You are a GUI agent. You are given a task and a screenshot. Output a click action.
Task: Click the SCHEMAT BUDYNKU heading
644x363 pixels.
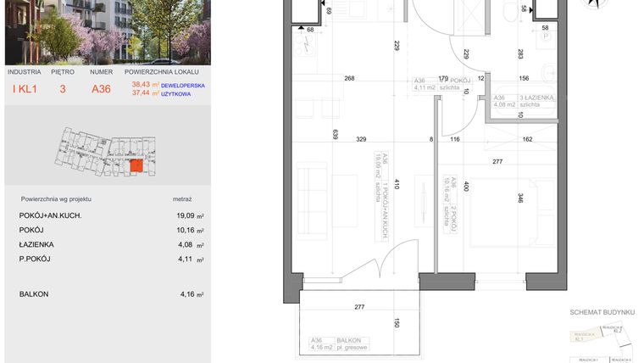pyautogui.click(x=602, y=313)
